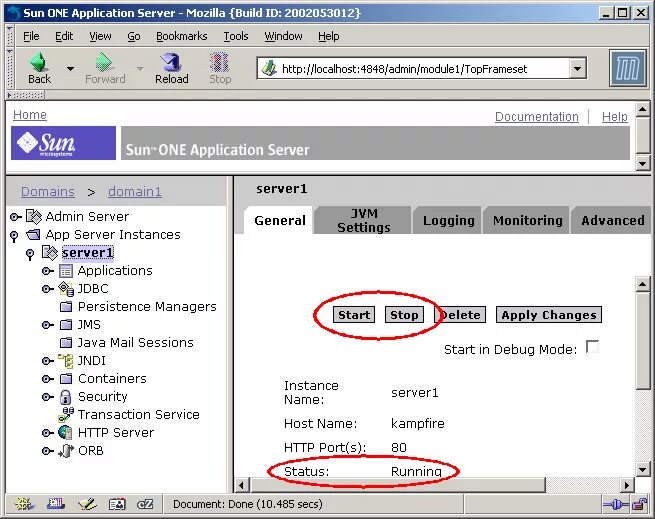The width and height of the screenshot is (655, 519).
Task: Click the Apply Changes button
Action: click(549, 315)
